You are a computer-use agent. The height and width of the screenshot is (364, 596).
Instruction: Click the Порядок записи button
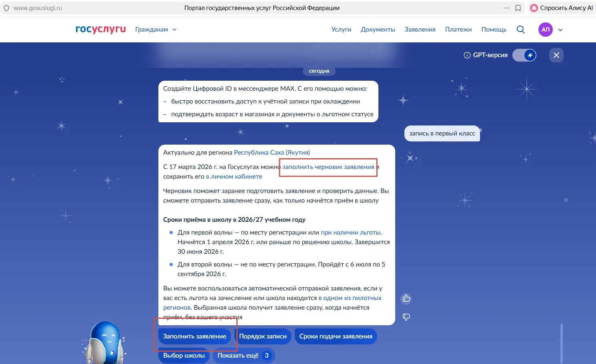click(x=263, y=336)
